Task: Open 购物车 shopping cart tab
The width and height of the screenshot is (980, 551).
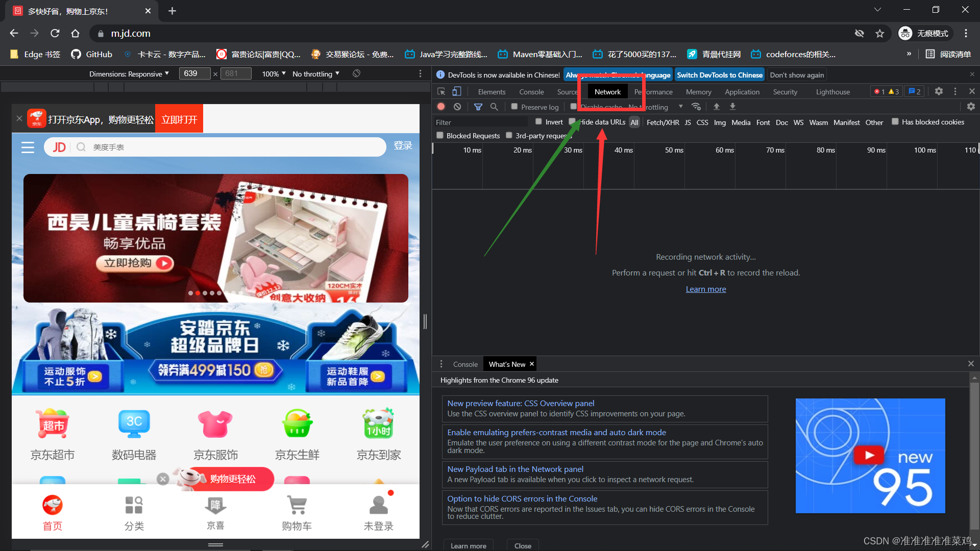Action: (297, 513)
